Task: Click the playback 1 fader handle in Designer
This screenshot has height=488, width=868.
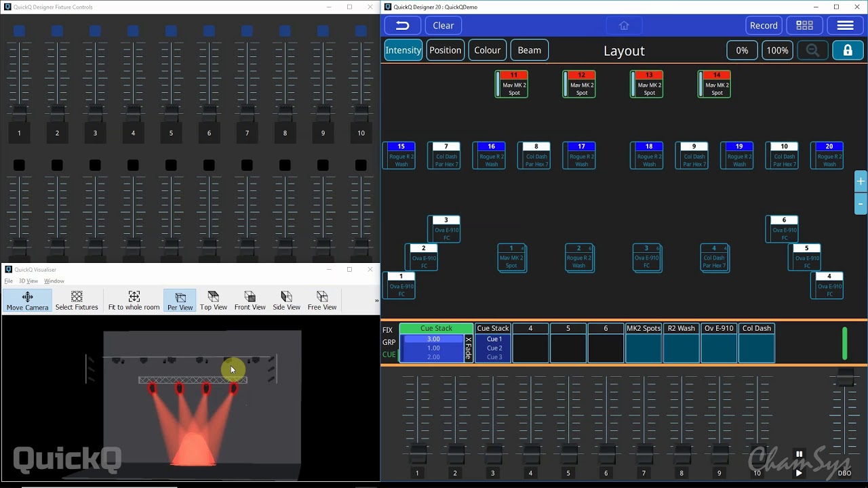Action: 417,453
